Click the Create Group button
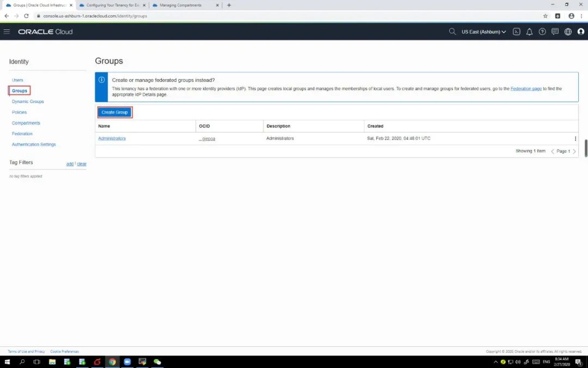 pyautogui.click(x=115, y=112)
